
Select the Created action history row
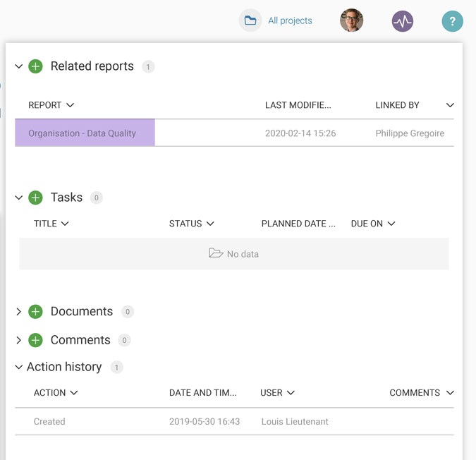(x=234, y=421)
